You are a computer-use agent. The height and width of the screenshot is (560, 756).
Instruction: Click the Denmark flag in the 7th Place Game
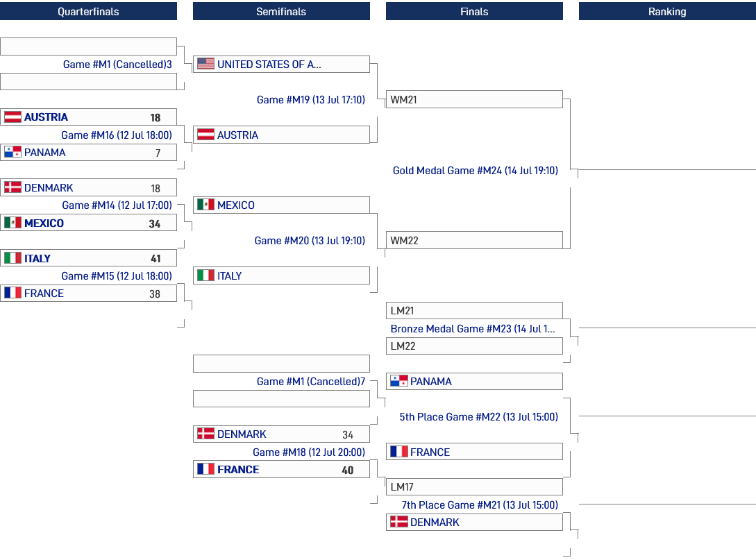click(x=399, y=521)
